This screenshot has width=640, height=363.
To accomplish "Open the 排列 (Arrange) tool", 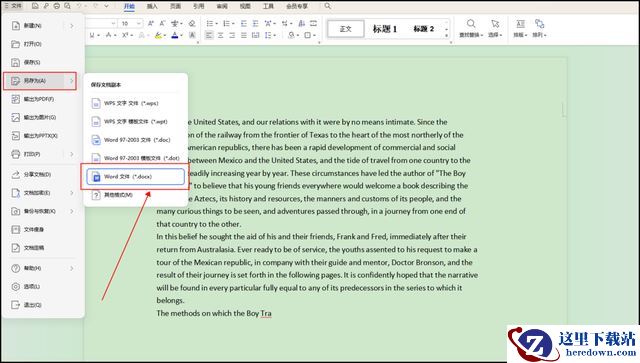I will (x=539, y=29).
